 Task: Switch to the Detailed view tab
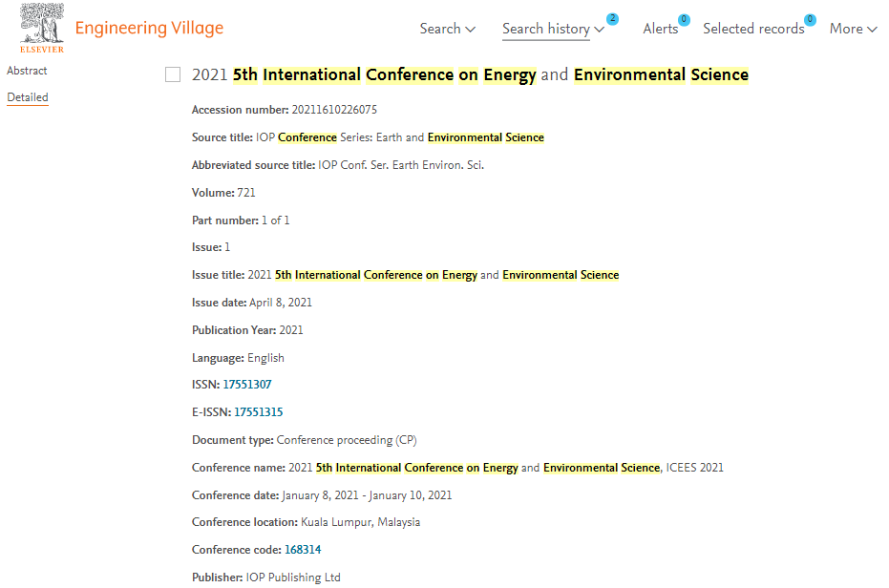coord(27,97)
